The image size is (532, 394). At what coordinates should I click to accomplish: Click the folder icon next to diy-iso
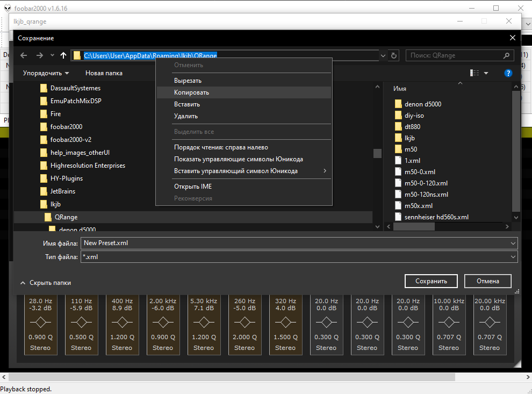coord(398,116)
